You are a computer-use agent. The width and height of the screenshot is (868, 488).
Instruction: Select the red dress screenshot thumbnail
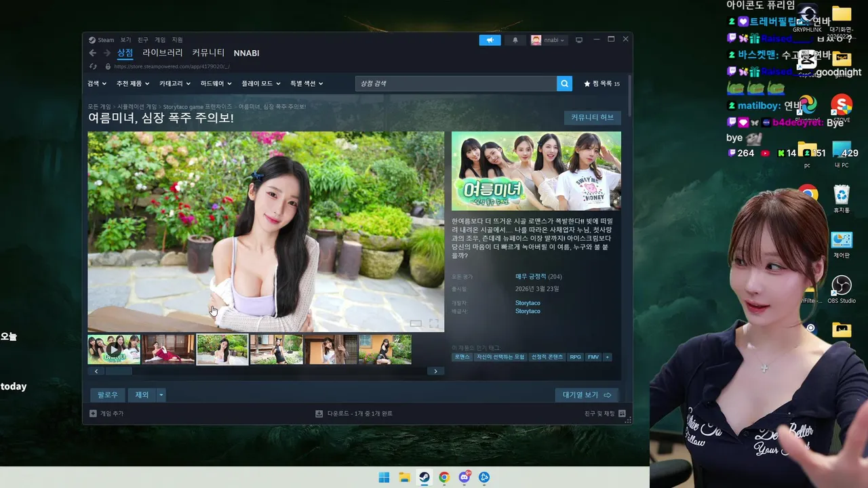168,350
